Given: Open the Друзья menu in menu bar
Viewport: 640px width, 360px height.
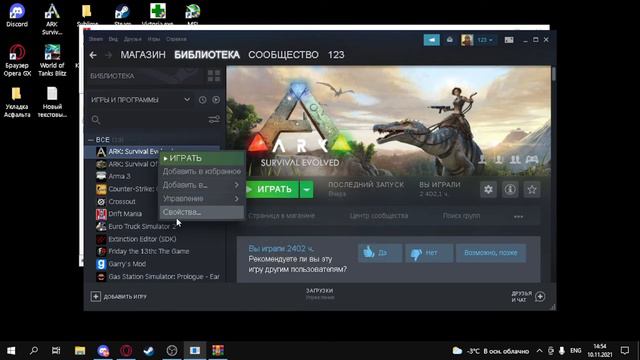Looking at the screenshot, I should (133, 39).
